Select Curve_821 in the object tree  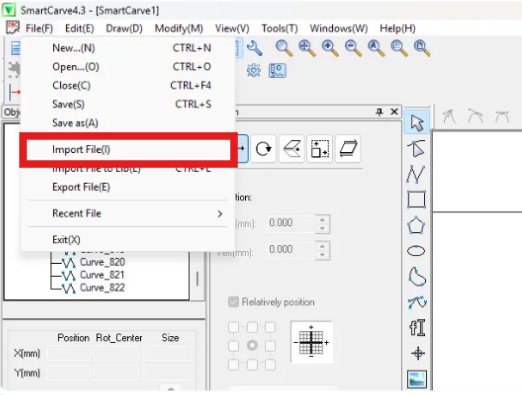coord(102,275)
